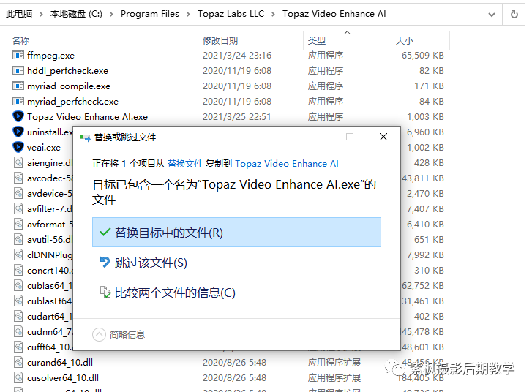Click the 2021/3/25 22:51 date value

click(x=237, y=117)
